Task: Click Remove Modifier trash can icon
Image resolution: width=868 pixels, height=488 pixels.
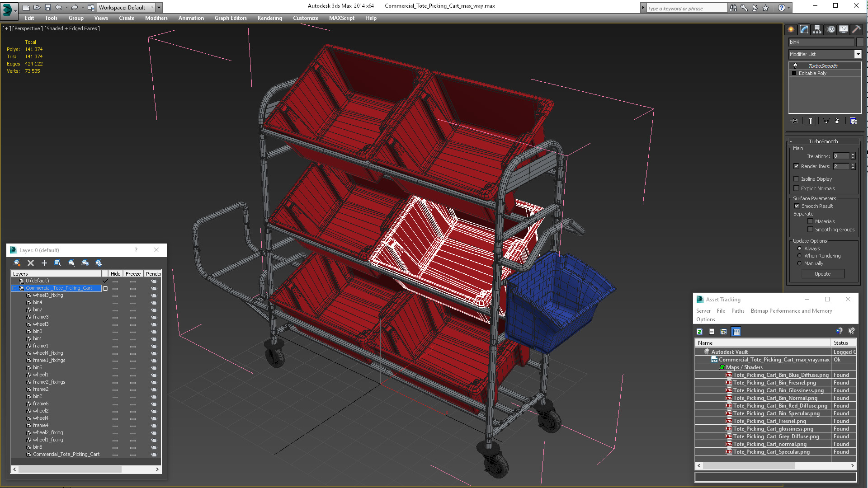Action: tap(837, 121)
